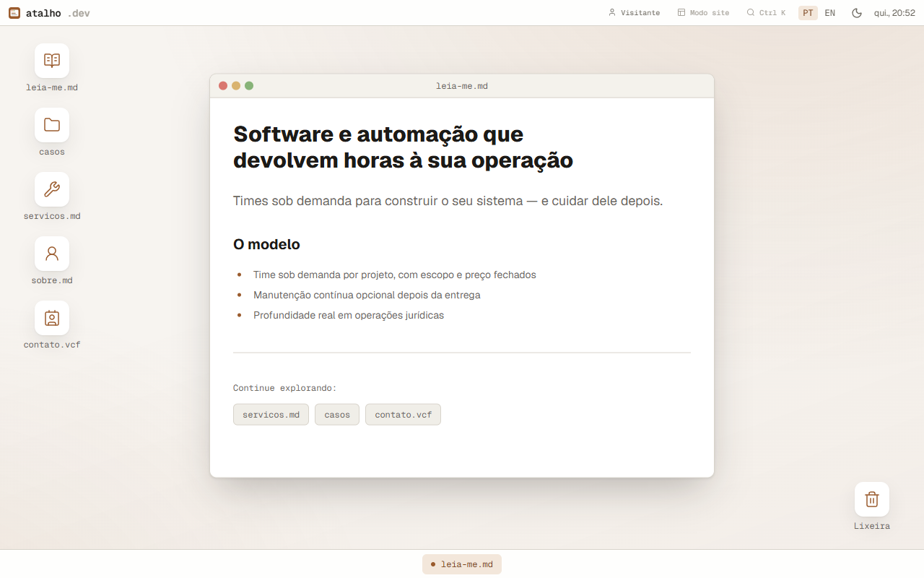Maximize the leia-me.md window with green button
The width and height of the screenshot is (924, 578).
coord(249,86)
